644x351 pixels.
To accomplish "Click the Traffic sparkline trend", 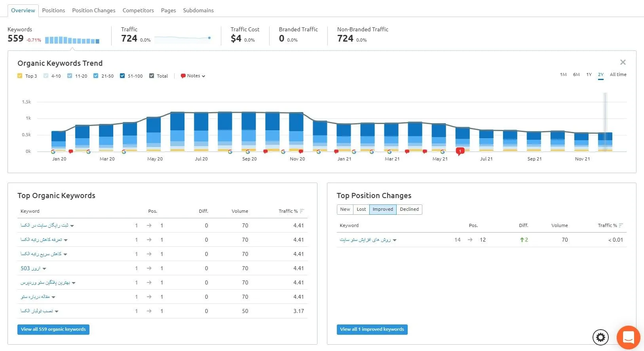I will (182, 39).
